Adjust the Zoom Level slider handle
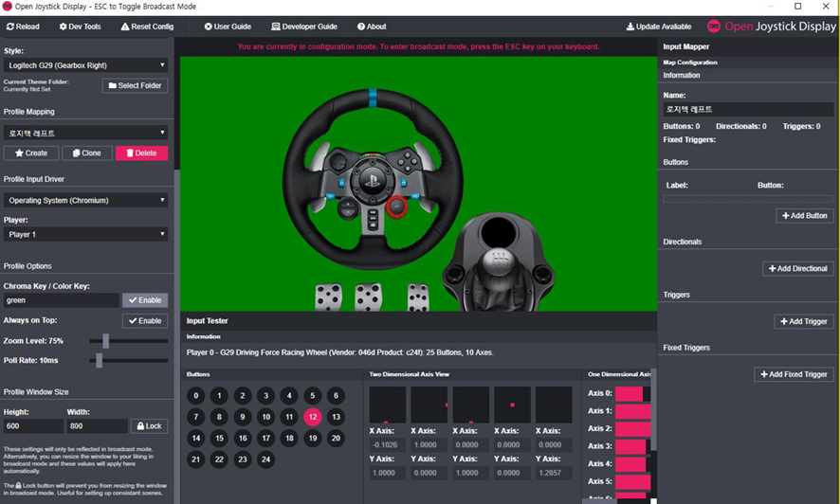Viewport: 840px width, 504px height. tap(105, 341)
